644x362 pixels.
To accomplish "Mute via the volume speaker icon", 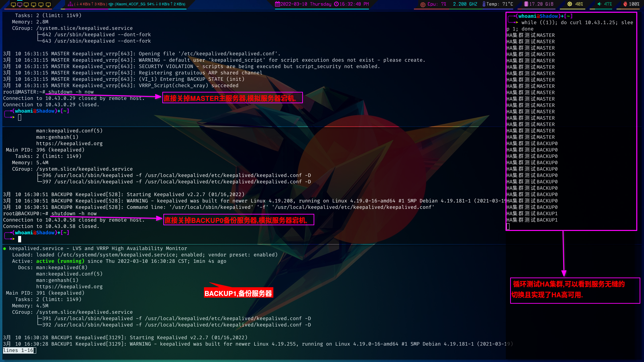I will point(599,4).
